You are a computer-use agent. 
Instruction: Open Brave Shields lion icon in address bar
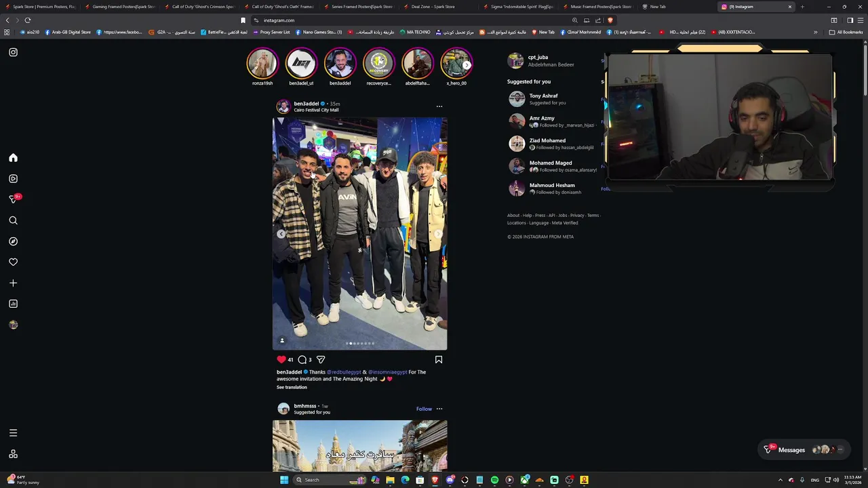610,20
